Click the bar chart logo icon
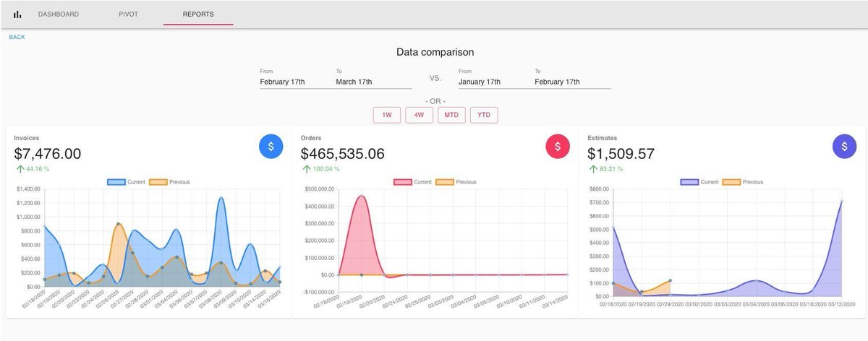 coord(17,14)
